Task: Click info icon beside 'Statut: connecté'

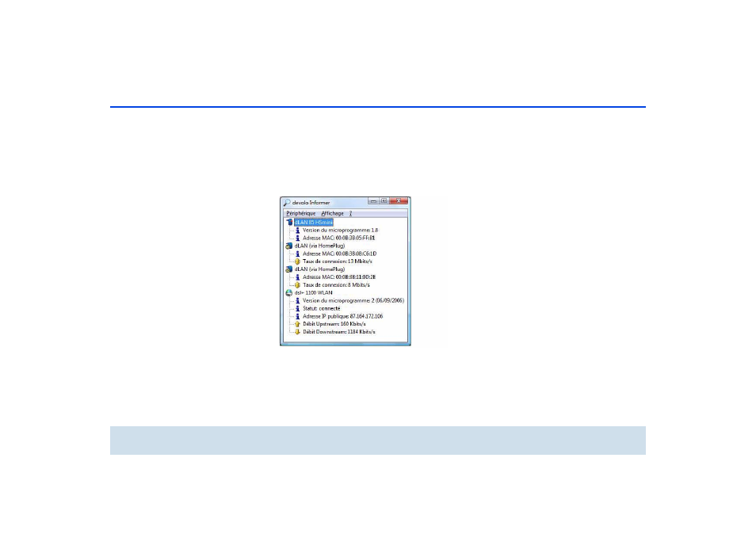Action: [297, 308]
